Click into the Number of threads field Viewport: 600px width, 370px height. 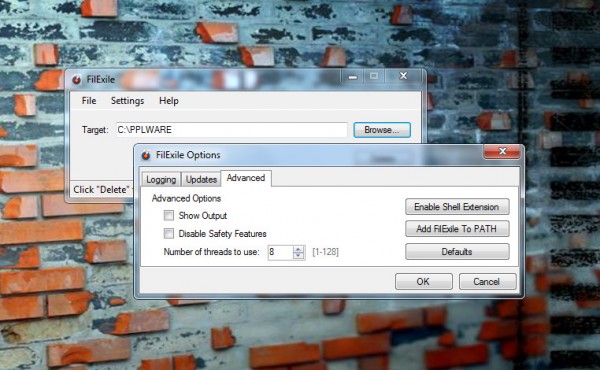280,252
